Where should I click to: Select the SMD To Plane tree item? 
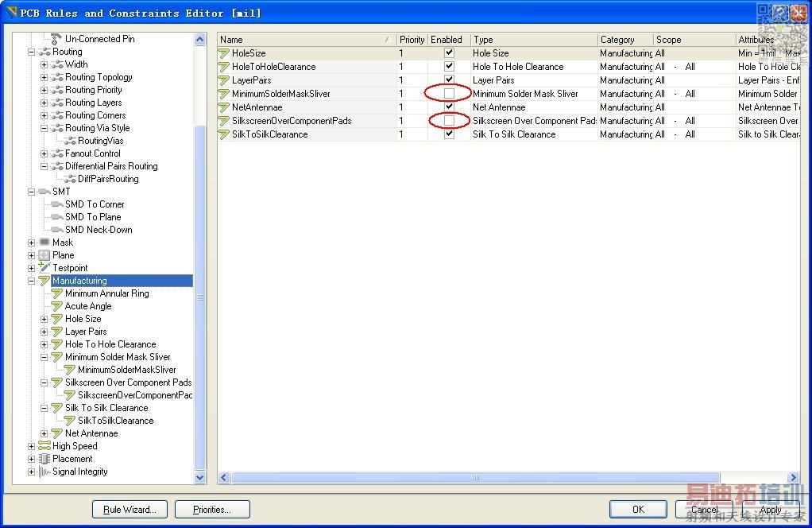[93, 216]
